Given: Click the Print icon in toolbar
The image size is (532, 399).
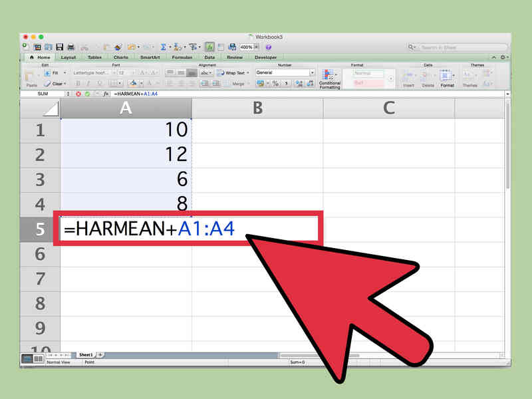Looking at the screenshot, I should point(71,47).
